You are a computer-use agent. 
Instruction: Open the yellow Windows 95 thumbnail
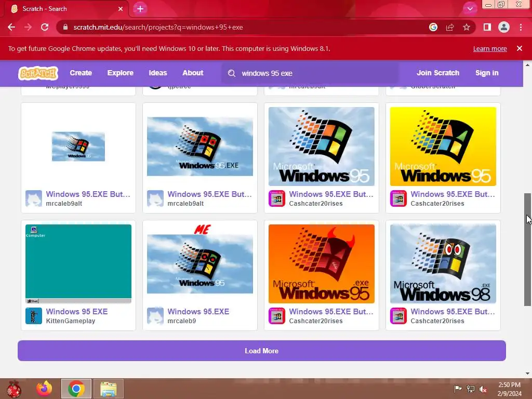[x=443, y=147]
